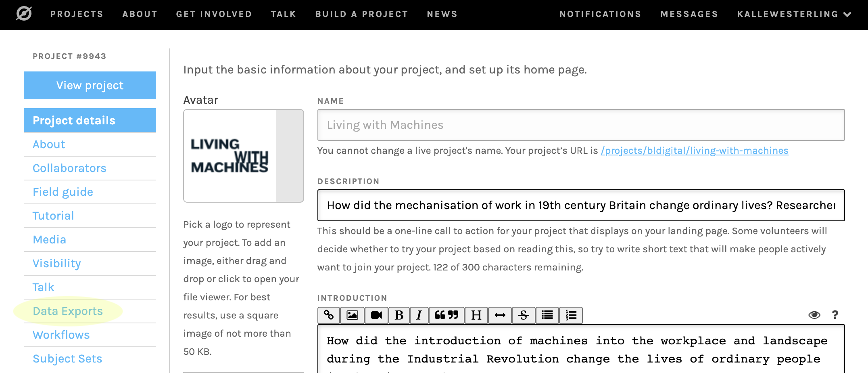Open the About sidebar section
Image resolution: width=868 pixels, height=373 pixels.
(x=90, y=145)
